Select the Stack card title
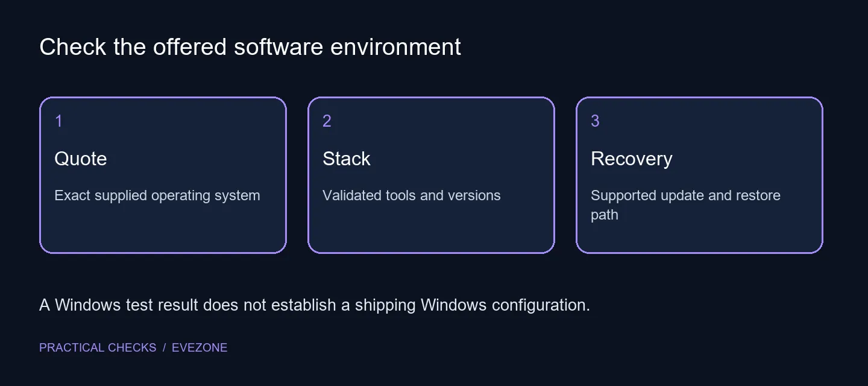 click(x=347, y=159)
